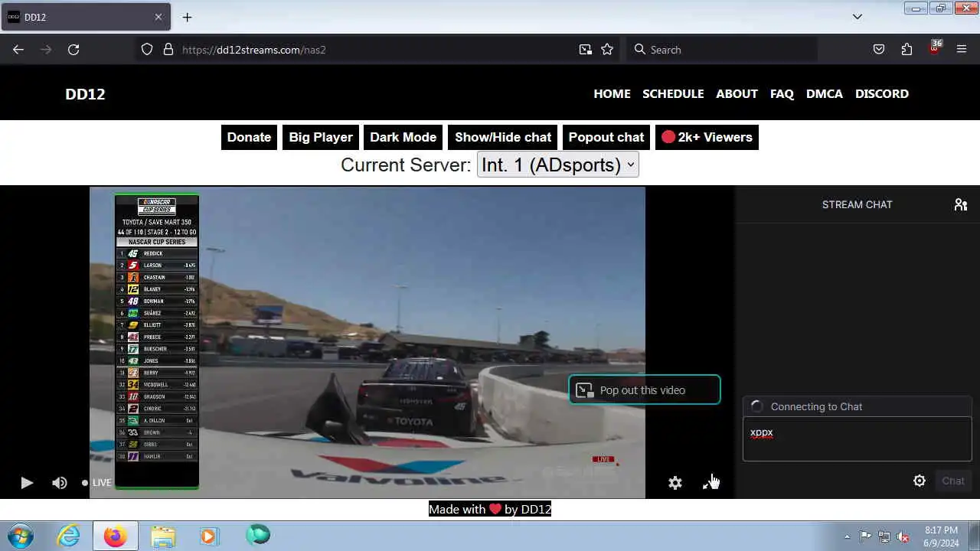Open stream chat users list icon
Screen dimensions: 980x551
(961, 204)
